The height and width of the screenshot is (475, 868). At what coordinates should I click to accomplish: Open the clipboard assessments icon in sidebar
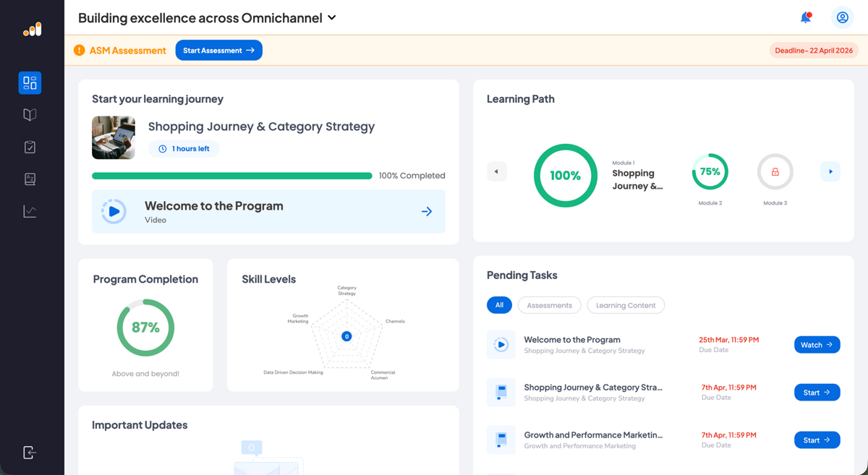tap(30, 147)
